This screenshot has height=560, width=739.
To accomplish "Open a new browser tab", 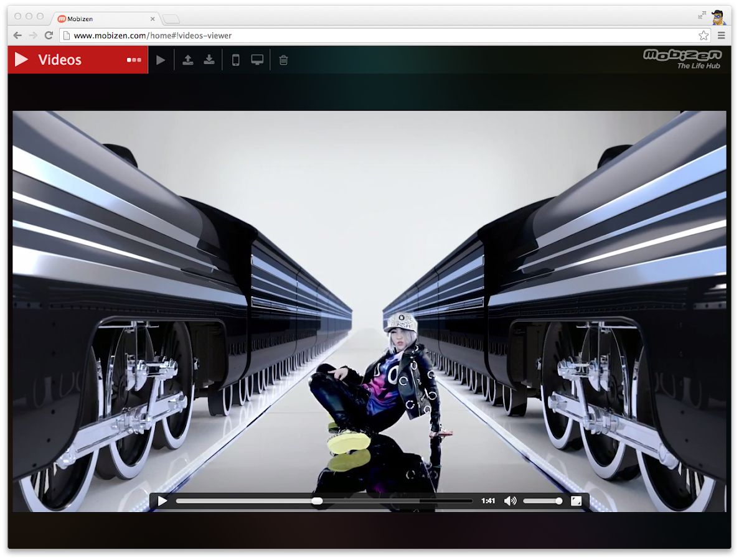I will click(x=171, y=19).
